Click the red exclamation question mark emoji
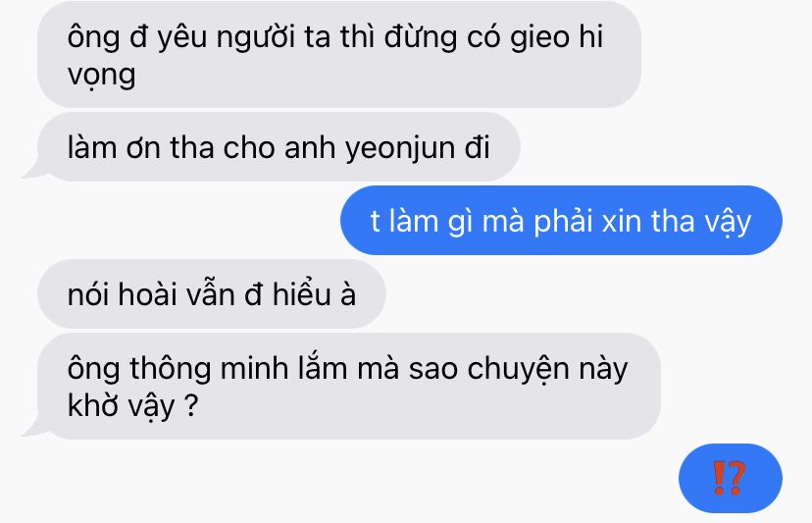Image resolution: width=812 pixels, height=523 pixels. point(730,478)
